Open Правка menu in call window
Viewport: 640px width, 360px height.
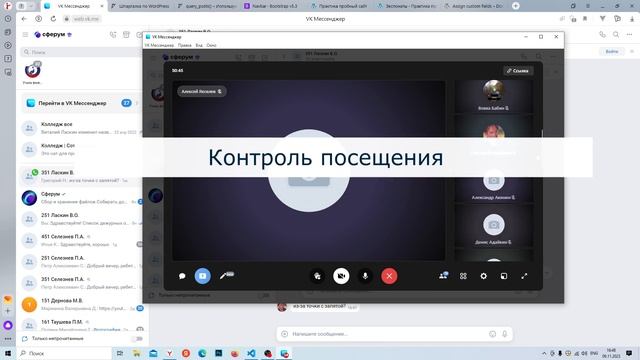184,45
